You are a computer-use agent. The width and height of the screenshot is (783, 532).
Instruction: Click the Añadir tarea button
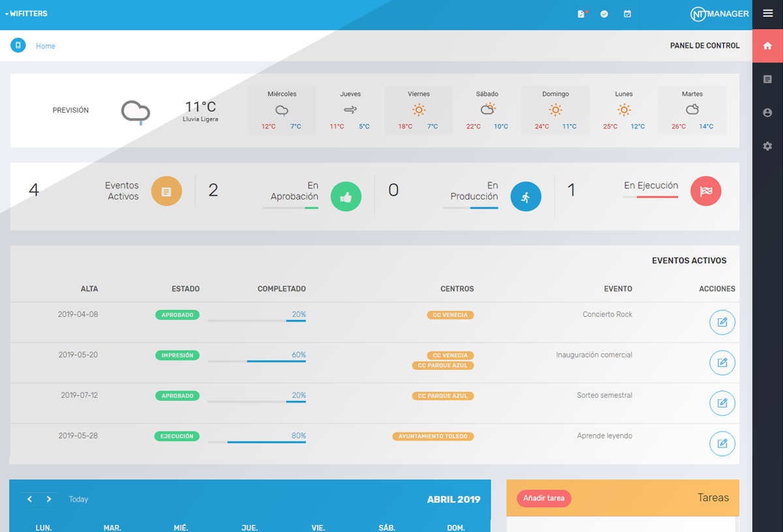(544, 499)
